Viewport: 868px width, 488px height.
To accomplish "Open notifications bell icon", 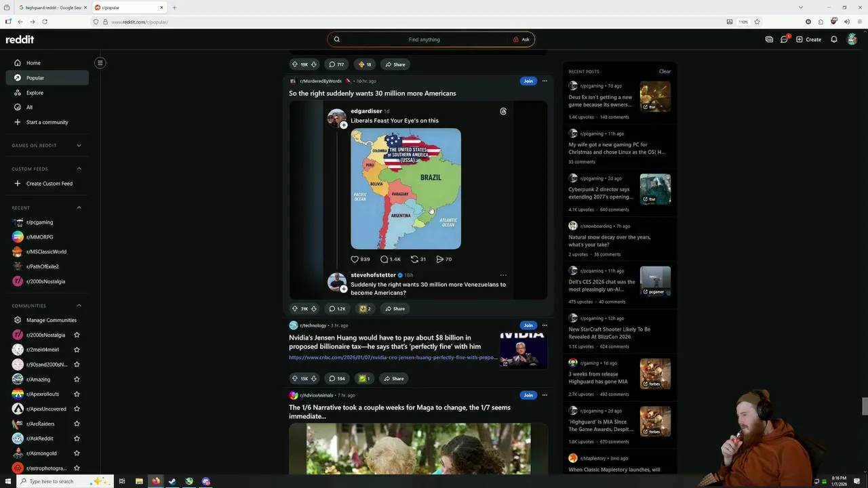I will click(834, 39).
